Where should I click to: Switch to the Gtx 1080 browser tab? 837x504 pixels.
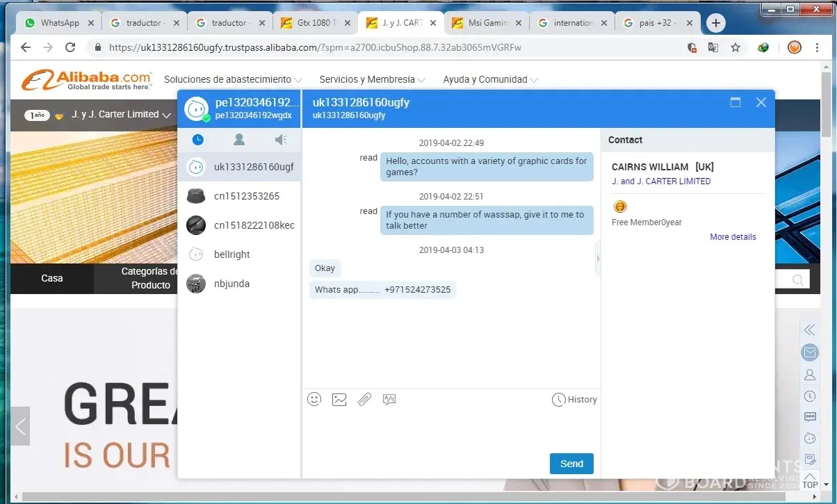coord(314,23)
